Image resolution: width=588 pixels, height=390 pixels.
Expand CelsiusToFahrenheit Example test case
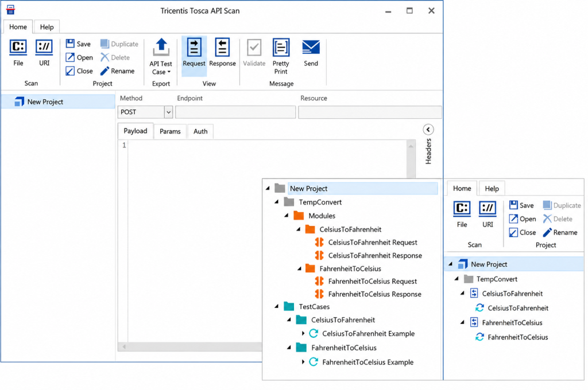303,333
